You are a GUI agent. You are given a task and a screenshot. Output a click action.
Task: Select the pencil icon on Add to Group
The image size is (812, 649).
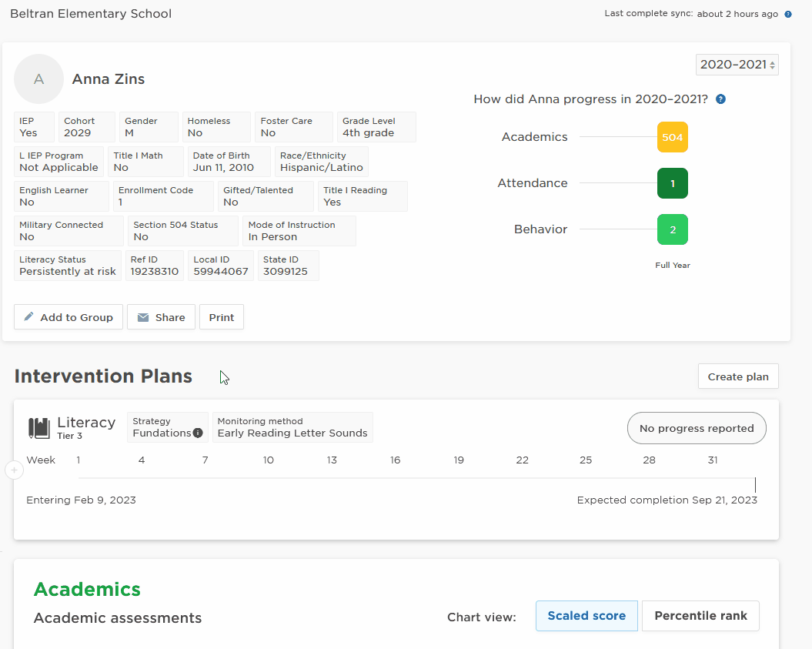point(30,316)
